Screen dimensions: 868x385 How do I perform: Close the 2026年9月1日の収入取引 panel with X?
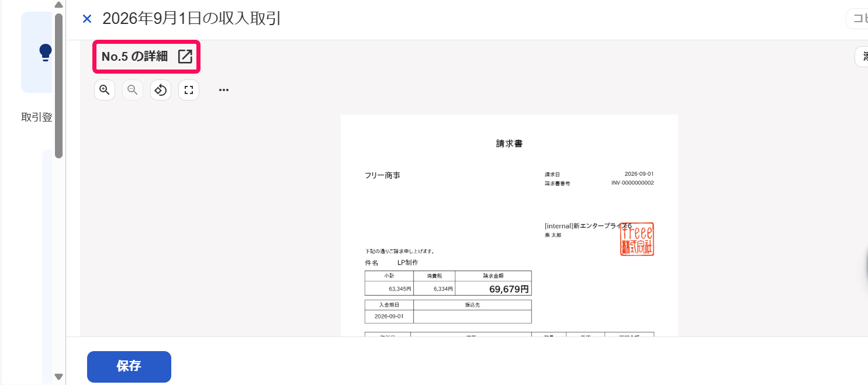(87, 19)
